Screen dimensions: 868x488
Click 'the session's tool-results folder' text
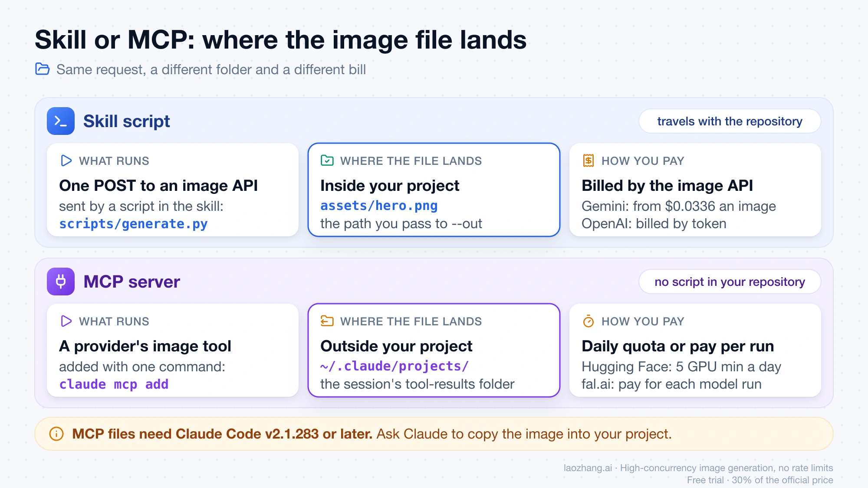[417, 384]
